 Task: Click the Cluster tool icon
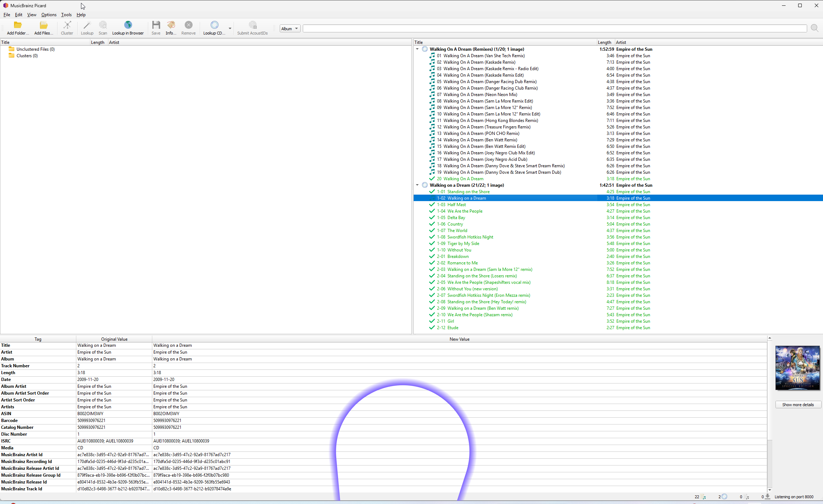coord(67,25)
